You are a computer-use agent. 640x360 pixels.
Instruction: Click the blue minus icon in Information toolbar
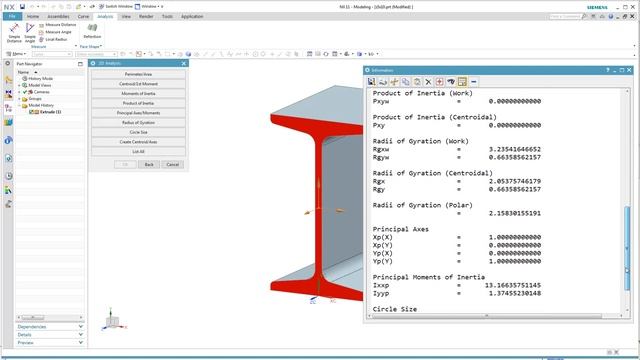(x=473, y=82)
